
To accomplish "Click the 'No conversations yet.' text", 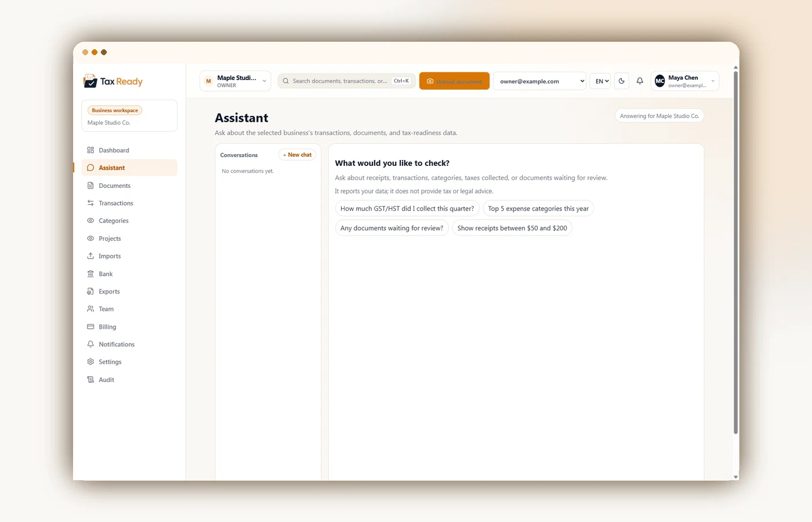I will point(248,171).
